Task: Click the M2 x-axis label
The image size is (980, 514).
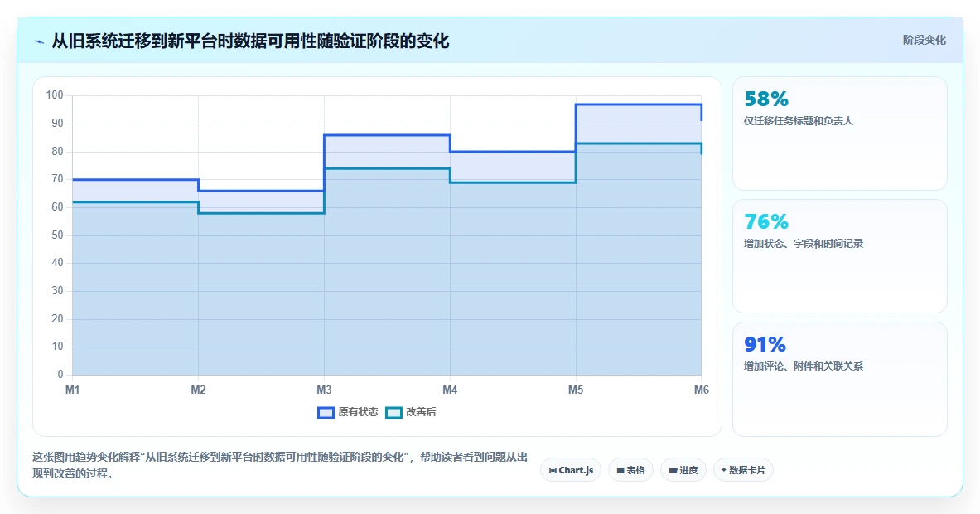Action: (x=198, y=390)
